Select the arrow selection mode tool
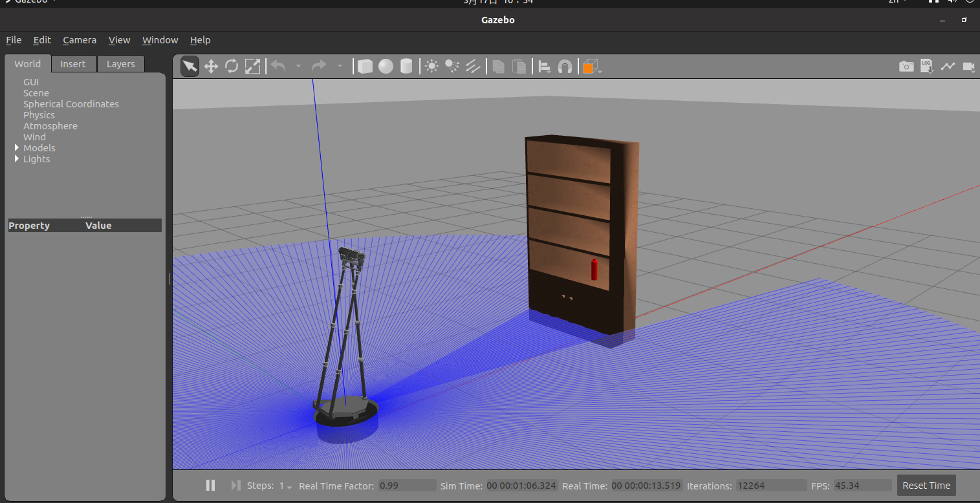The image size is (980, 503). coord(190,66)
